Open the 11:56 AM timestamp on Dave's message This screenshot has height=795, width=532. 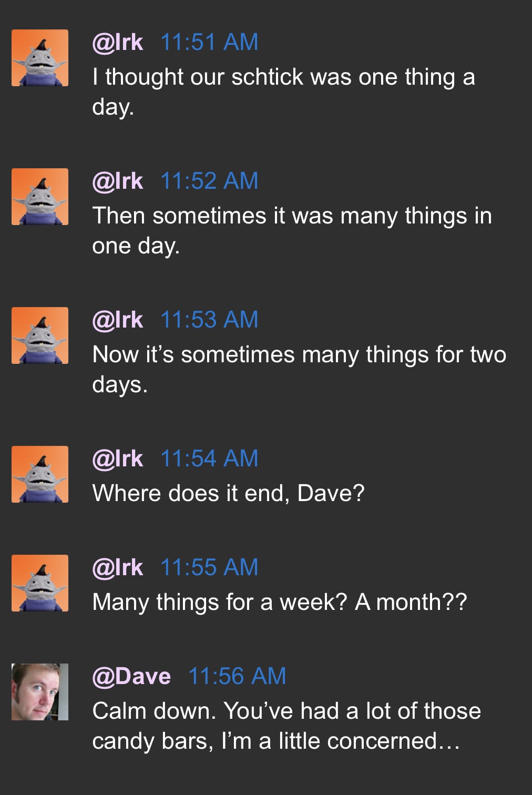237,677
